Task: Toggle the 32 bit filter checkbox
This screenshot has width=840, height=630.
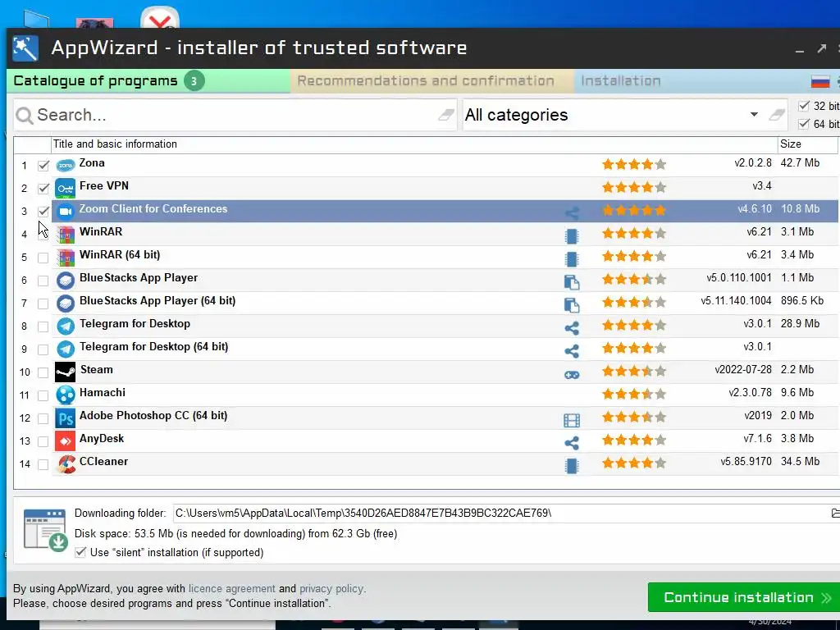Action: 804,106
